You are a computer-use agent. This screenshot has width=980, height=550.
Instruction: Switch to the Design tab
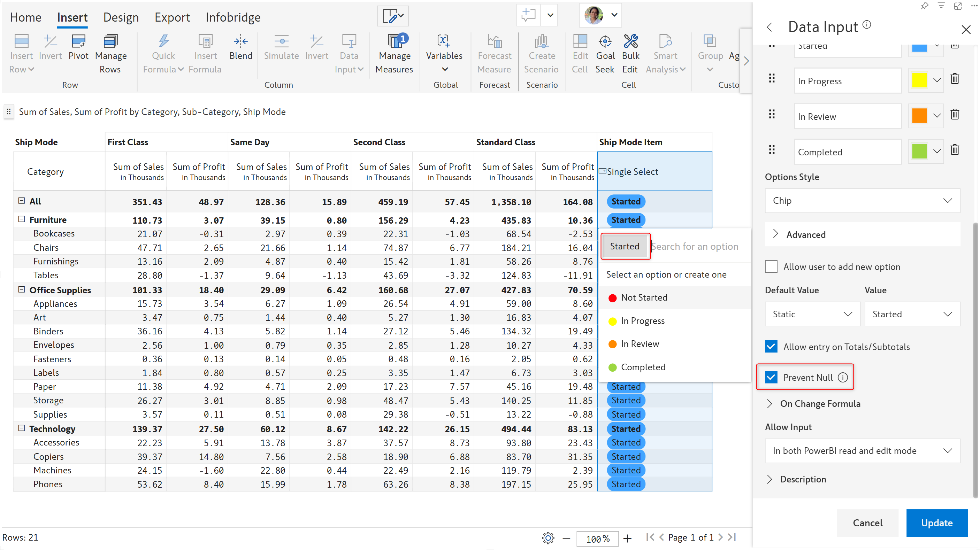121,17
